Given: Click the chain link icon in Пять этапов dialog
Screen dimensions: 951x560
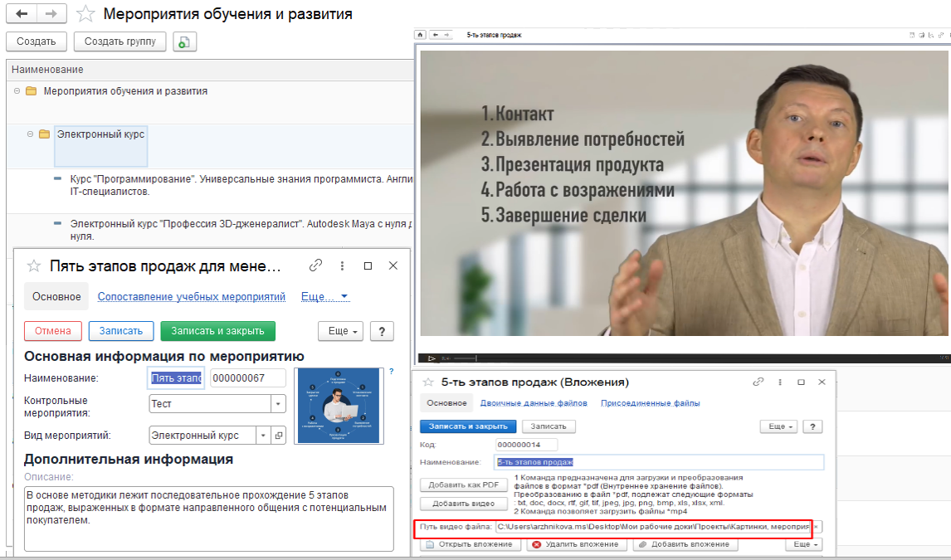Looking at the screenshot, I should pos(315,265).
